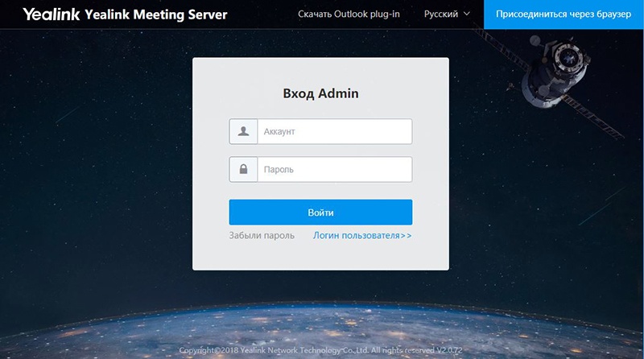
Task: Click the Yealink Meeting Server title
Action: pos(155,14)
